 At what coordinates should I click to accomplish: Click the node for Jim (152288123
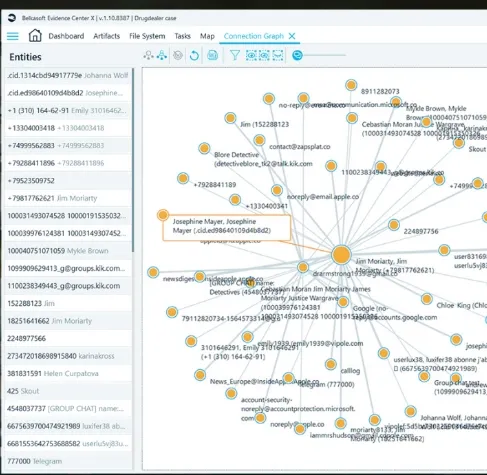[x=230, y=118]
